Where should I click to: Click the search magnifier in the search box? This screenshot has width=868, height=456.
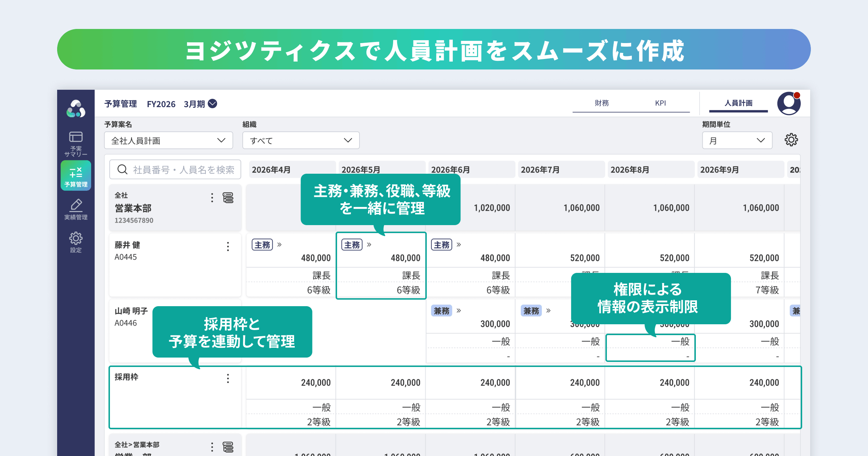coord(122,169)
